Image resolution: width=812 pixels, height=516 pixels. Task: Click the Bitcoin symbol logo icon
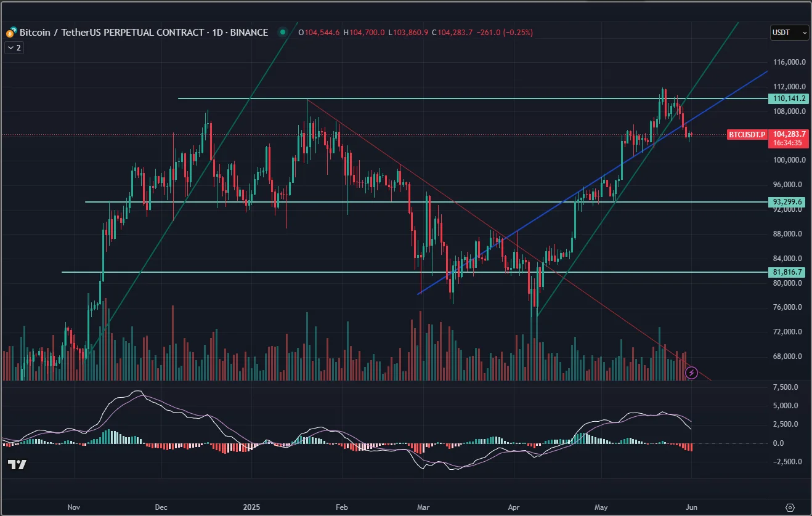11,33
